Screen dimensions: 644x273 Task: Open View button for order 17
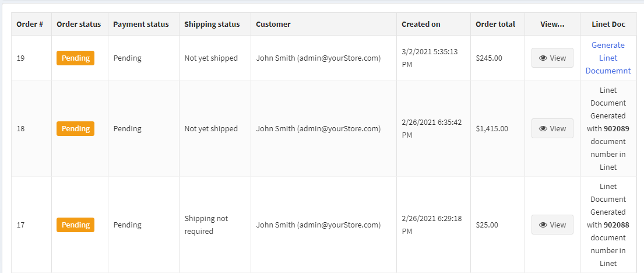tap(552, 225)
